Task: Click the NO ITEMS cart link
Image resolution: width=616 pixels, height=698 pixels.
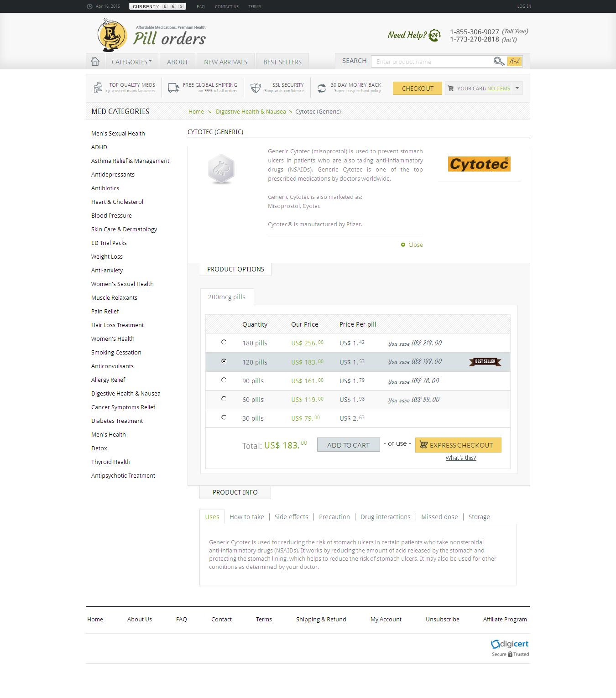Action: (498, 89)
